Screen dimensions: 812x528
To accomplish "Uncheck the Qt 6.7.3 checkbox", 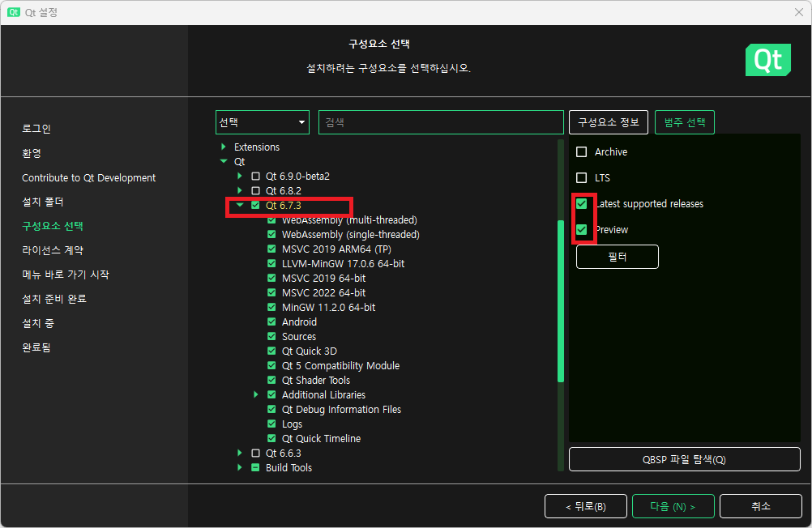I will (x=255, y=205).
